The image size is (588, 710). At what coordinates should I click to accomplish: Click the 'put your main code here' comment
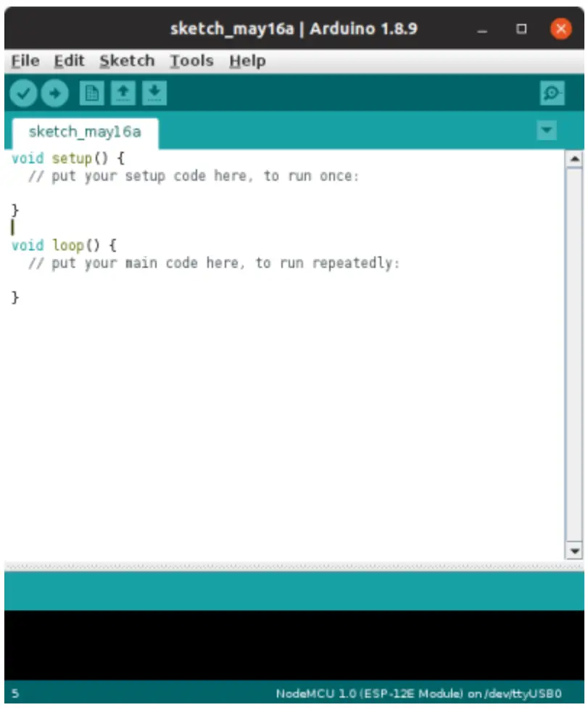click(x=214, y=263)
